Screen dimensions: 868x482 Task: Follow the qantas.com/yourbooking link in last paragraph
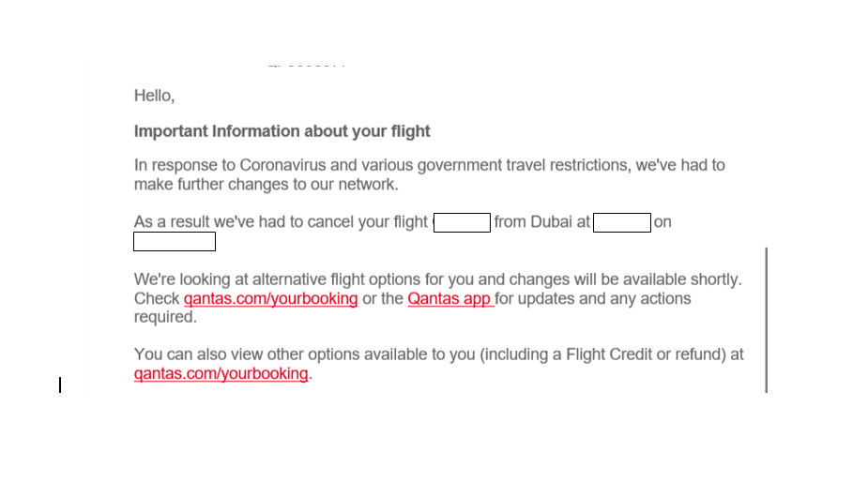coord(221,374)
